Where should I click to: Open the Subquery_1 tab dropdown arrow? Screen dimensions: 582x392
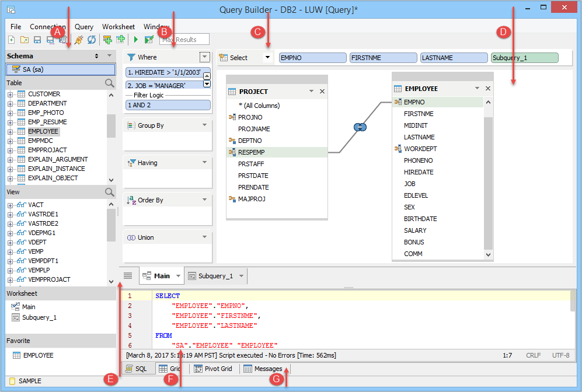pyautogui.click(x=241, y=276)
